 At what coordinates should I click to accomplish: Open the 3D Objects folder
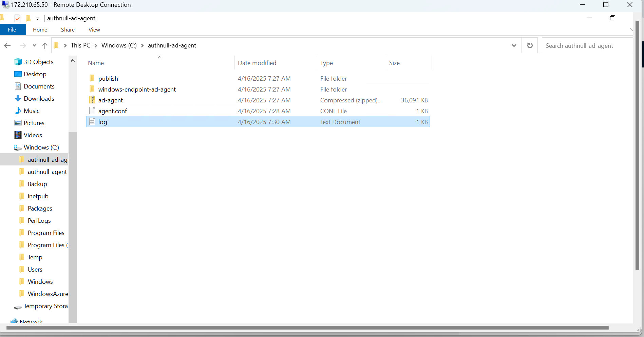click(x=39, y=62)
